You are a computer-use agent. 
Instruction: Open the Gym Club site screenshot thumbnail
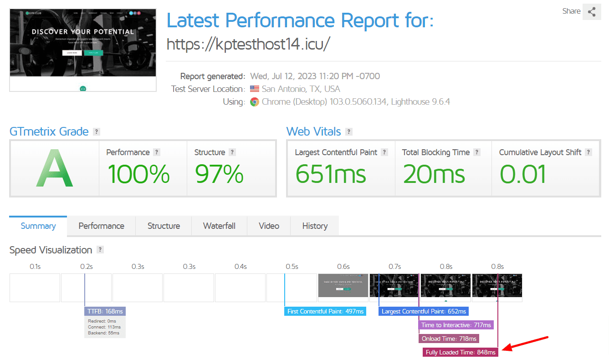[x=83, y=50]
